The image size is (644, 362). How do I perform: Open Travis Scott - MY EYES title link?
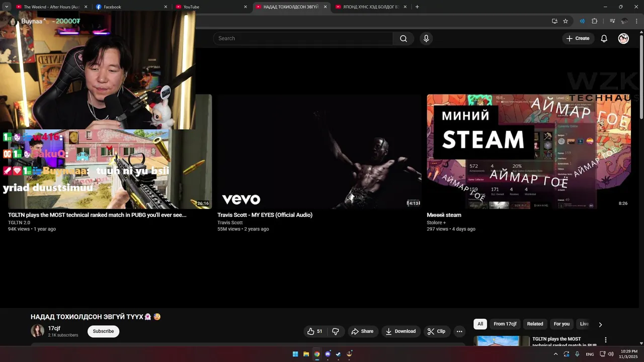coord(265,215)
